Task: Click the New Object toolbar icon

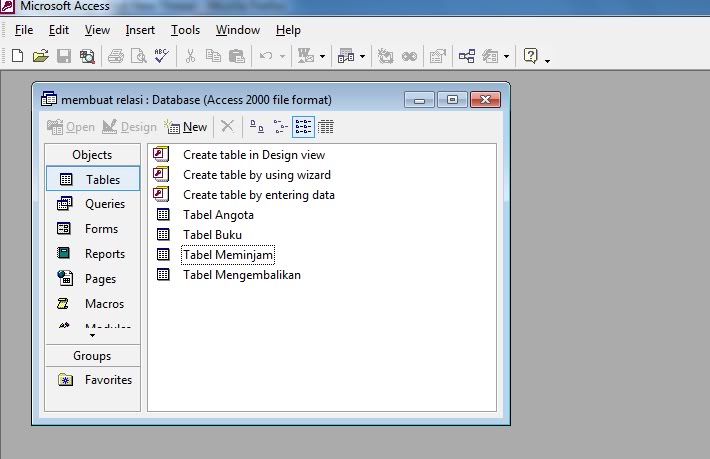Action: 490,56
